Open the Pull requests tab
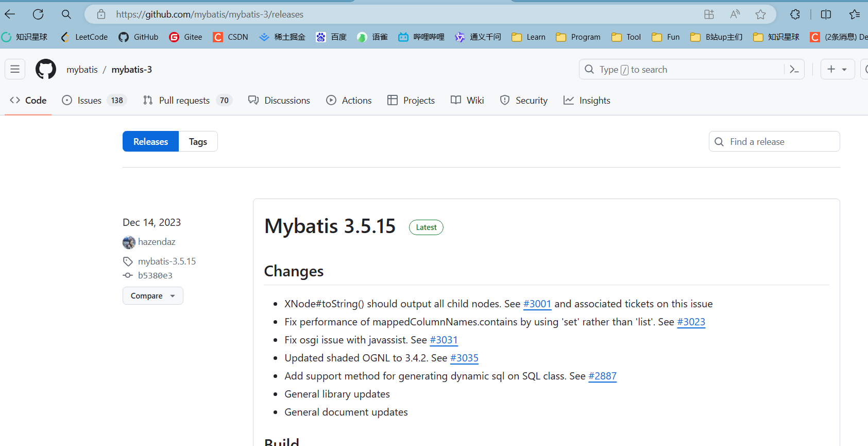 [x=188, y=101]
